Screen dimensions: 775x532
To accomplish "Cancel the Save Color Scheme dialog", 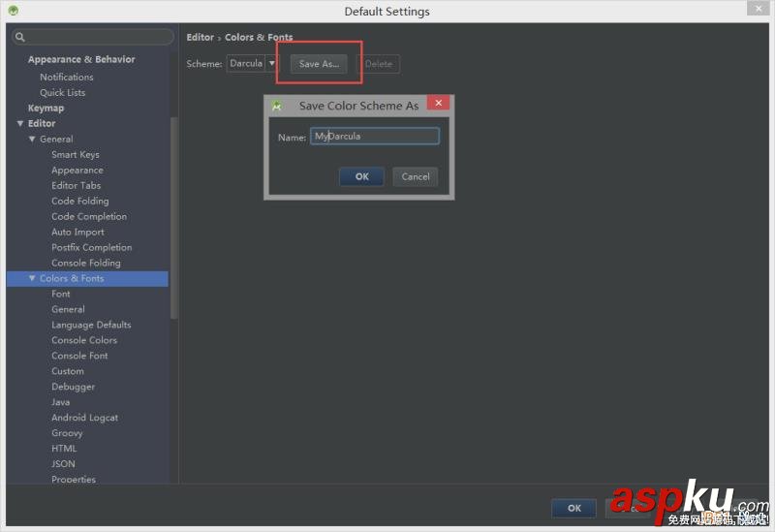I will [416, 176].
